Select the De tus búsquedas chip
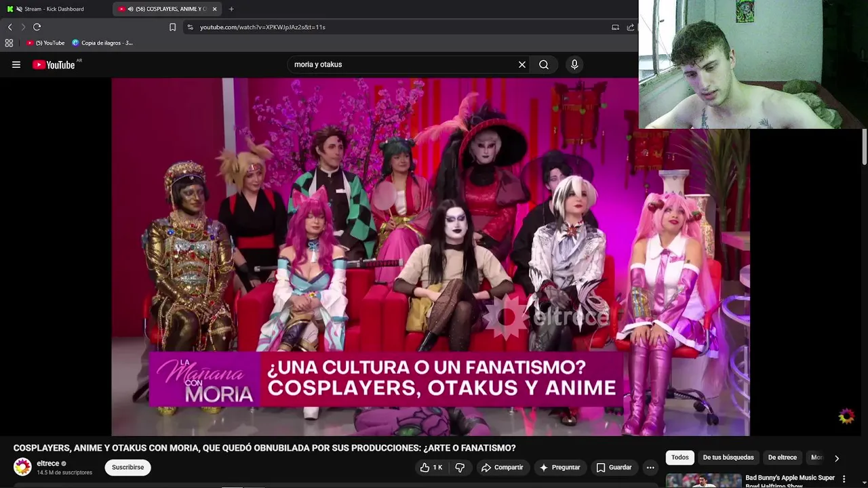The height and width of the screenshot is (488, 868). (728, 457)
